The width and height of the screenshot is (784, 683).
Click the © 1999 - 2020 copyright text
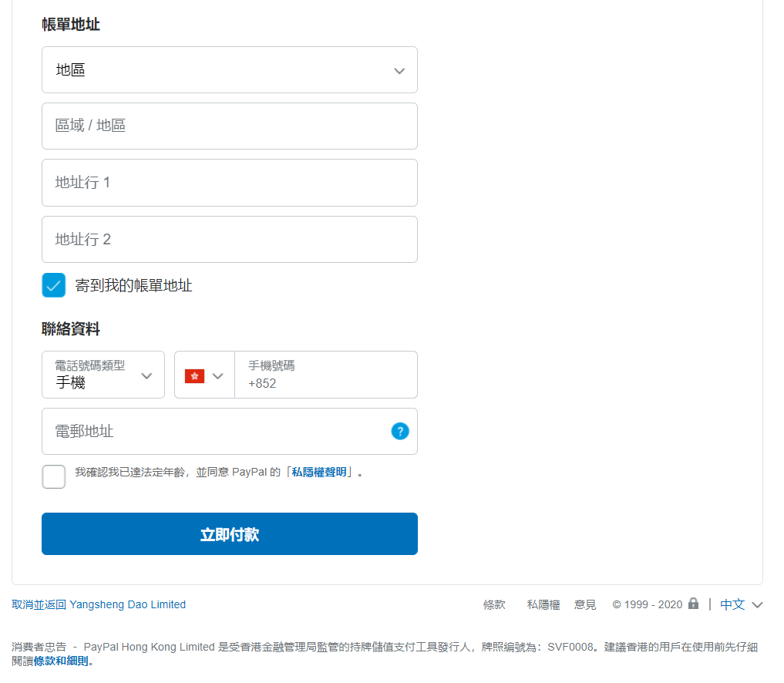tap(647, 605)
